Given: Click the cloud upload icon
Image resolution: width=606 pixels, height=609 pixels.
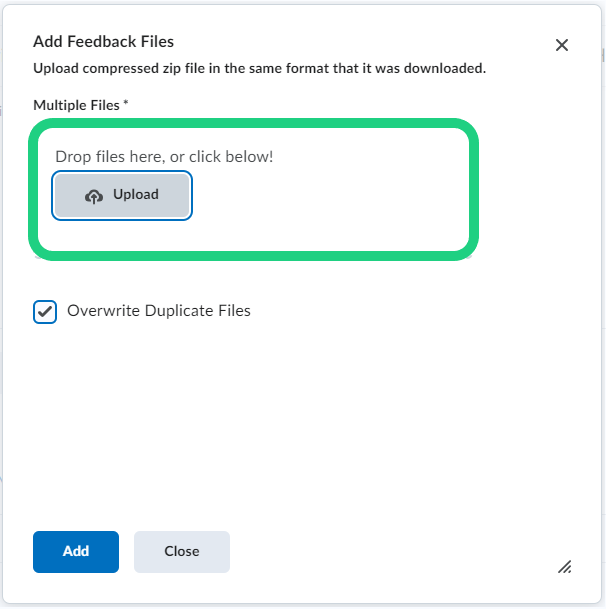Looking at the screenshot, I should (x=94, y=196).
